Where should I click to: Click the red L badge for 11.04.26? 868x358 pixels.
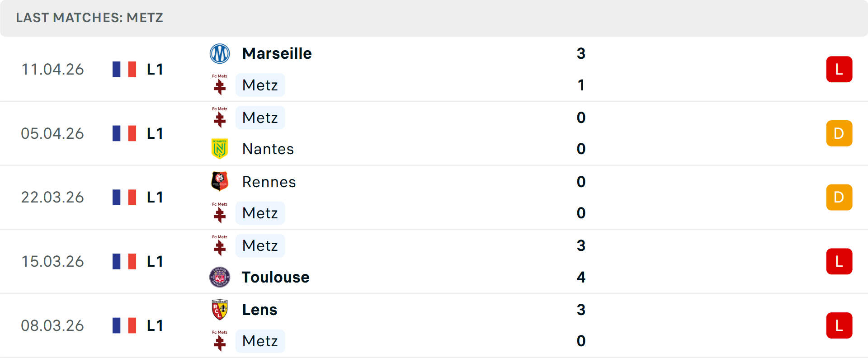tap(839, 69)
